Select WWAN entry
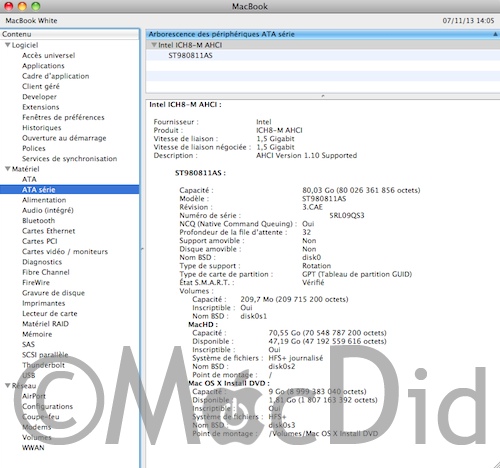 (x=33, y=448)
